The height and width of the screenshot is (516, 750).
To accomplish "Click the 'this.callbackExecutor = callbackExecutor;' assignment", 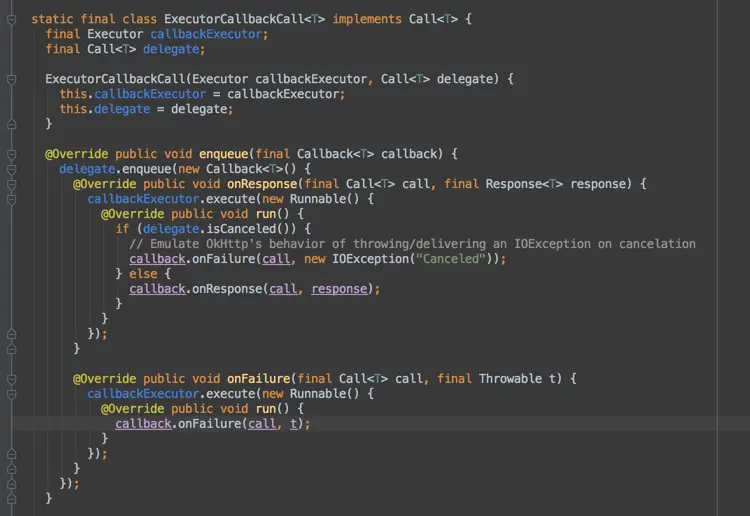I will 202,94.
